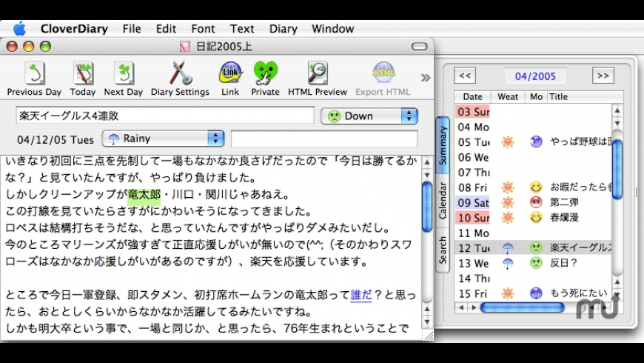The width and height of the screenshot is (644, 363).
Task: Go to previous month with << button
Action: coord(465,76)
